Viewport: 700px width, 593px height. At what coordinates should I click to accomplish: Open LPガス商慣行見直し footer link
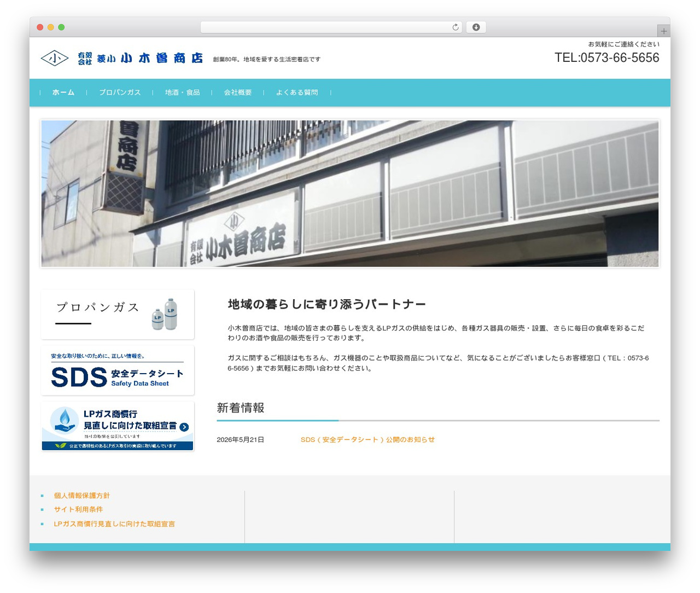(x=114, y=524)
